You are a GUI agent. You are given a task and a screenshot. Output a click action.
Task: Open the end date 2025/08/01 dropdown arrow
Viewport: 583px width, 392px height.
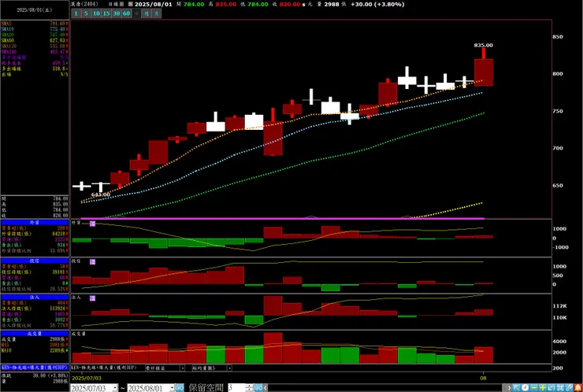[x=172, y=388]
